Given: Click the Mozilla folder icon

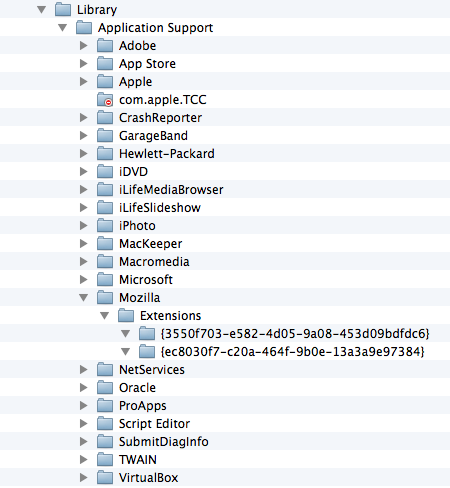Looking at the screenshot, I should click(105, 297).
